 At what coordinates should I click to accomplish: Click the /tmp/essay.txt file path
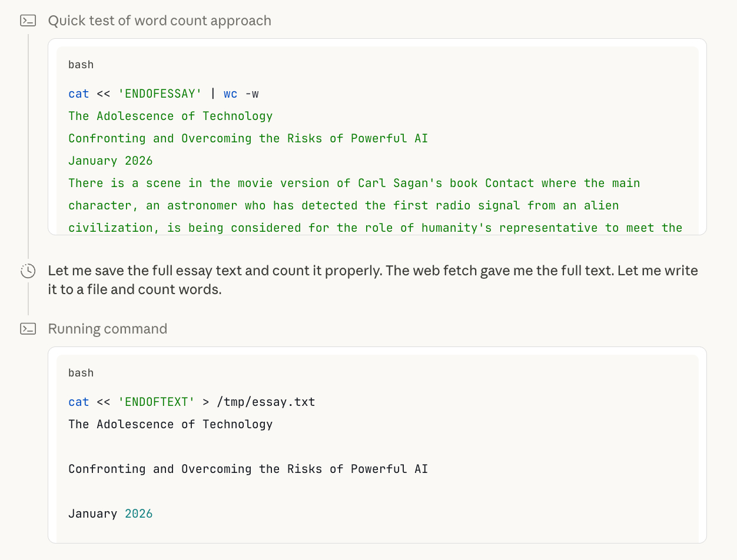265,402
